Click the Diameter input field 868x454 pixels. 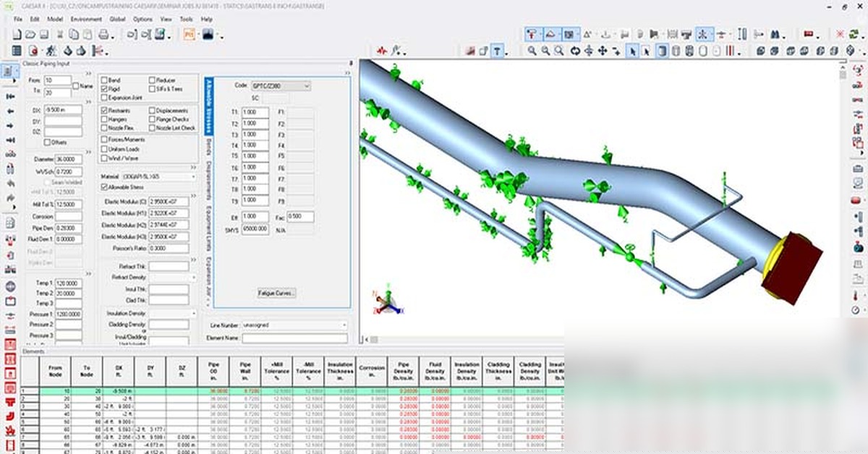[63, 160]
